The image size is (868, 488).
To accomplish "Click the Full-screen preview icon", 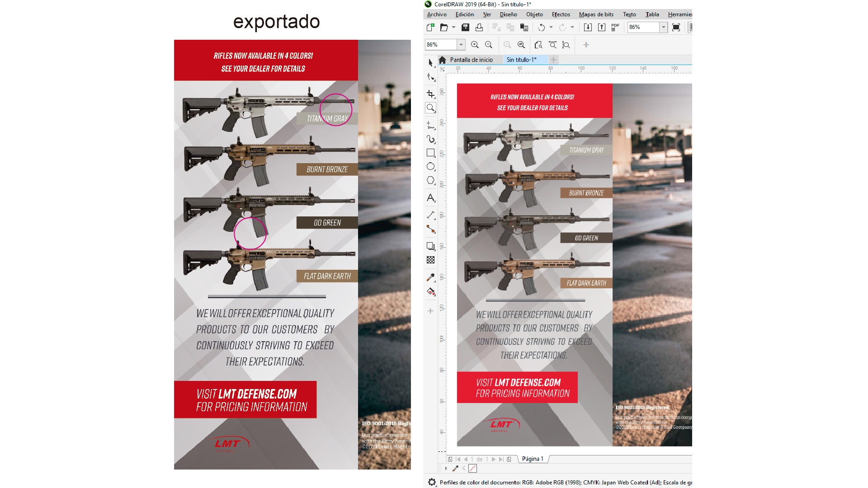I will coord(676,28).
